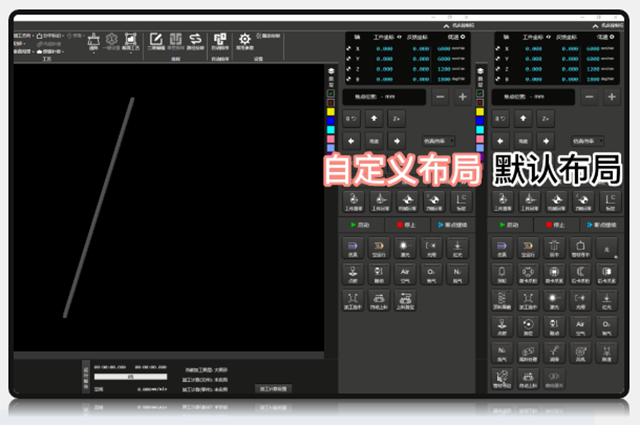
Task: Select the yellow layer color swatch
Action: click(x=332, y=111)
